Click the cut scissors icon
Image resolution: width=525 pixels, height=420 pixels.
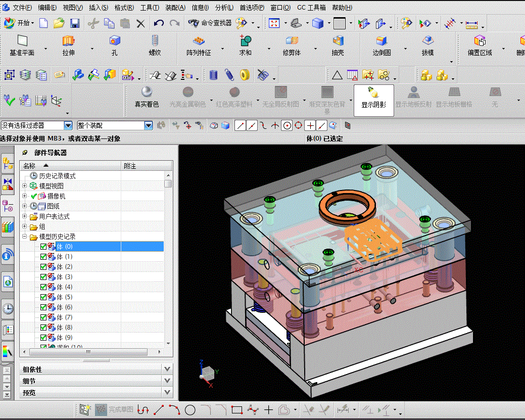click(x=93, y=23)
